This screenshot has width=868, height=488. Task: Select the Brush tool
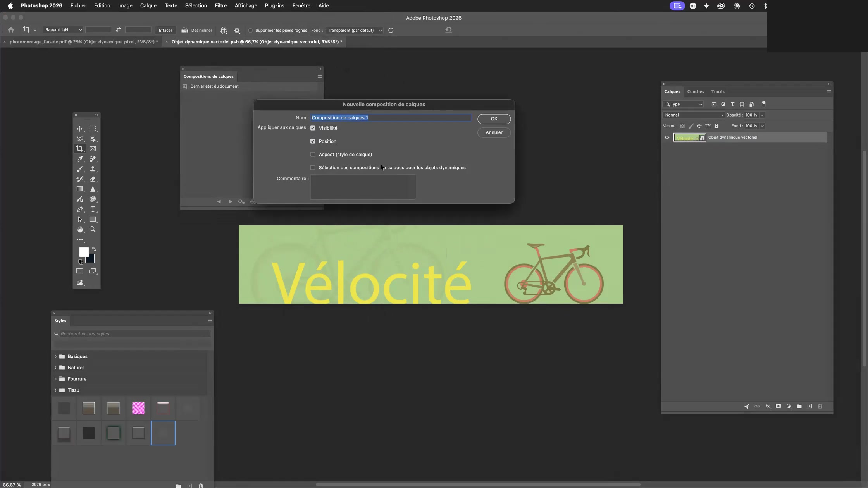pos(79,169)
